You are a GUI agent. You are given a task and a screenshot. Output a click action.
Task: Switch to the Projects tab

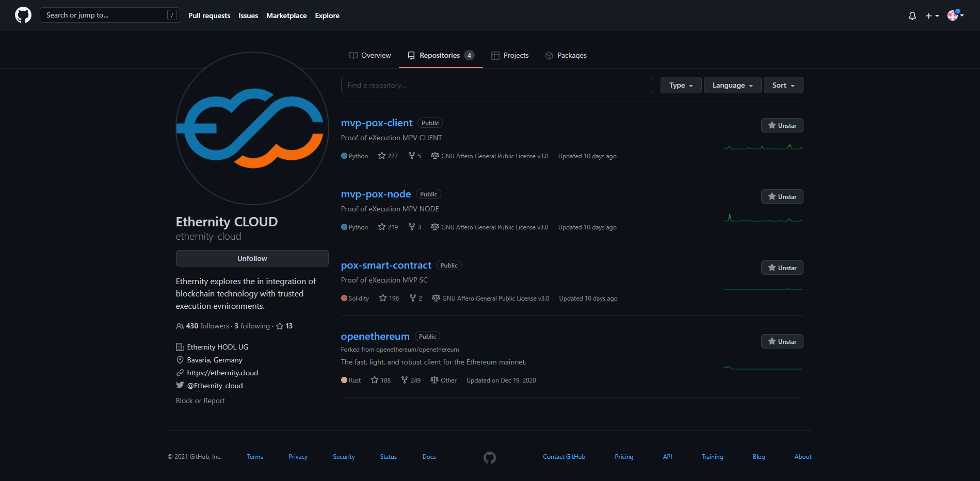(510, 55)
